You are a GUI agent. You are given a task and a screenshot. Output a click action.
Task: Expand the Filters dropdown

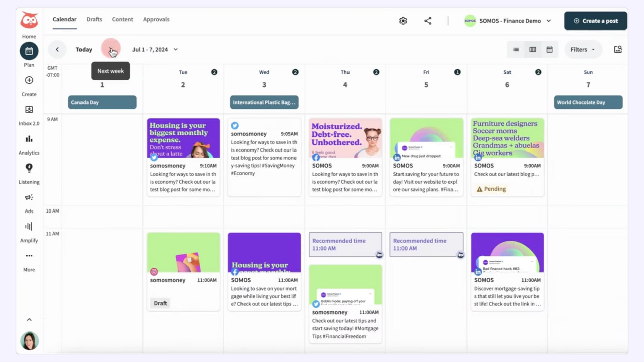(583, 49)
